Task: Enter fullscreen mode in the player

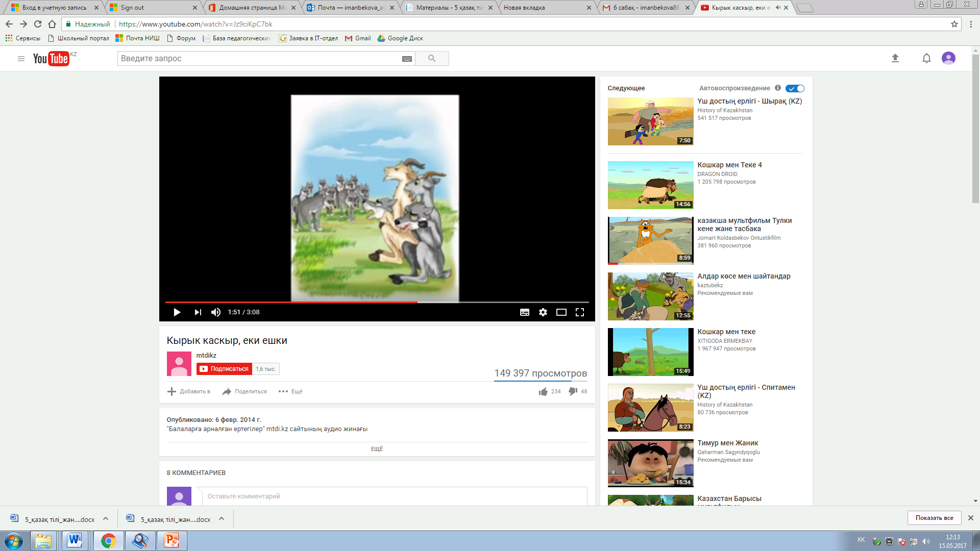Action: pos(580,312)
